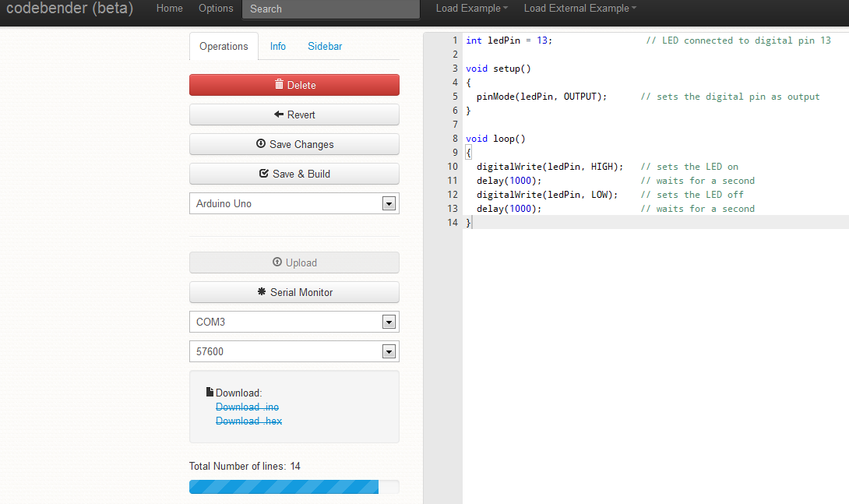Image resolution: width=849 pixels, height=504 pixels.
Task: Click the trash icon on the Delete button
Action: 279,84
